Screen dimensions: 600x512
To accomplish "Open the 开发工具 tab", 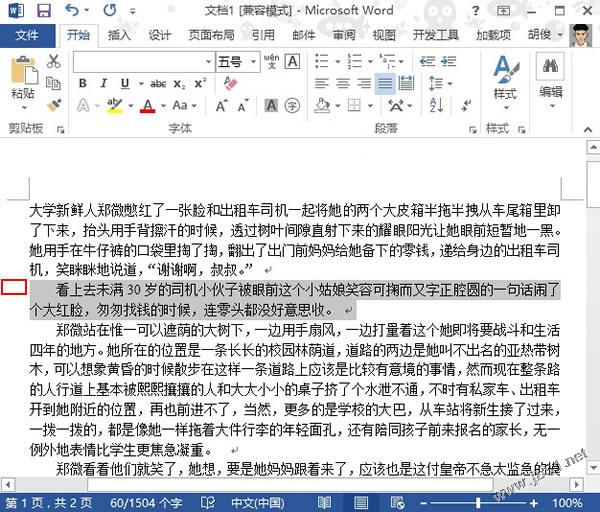I will click(435, 35).
